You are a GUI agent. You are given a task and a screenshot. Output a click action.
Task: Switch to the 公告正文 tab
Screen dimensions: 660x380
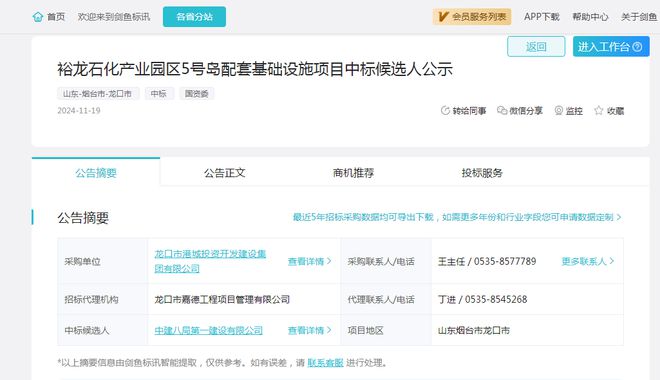click(225, 173)
